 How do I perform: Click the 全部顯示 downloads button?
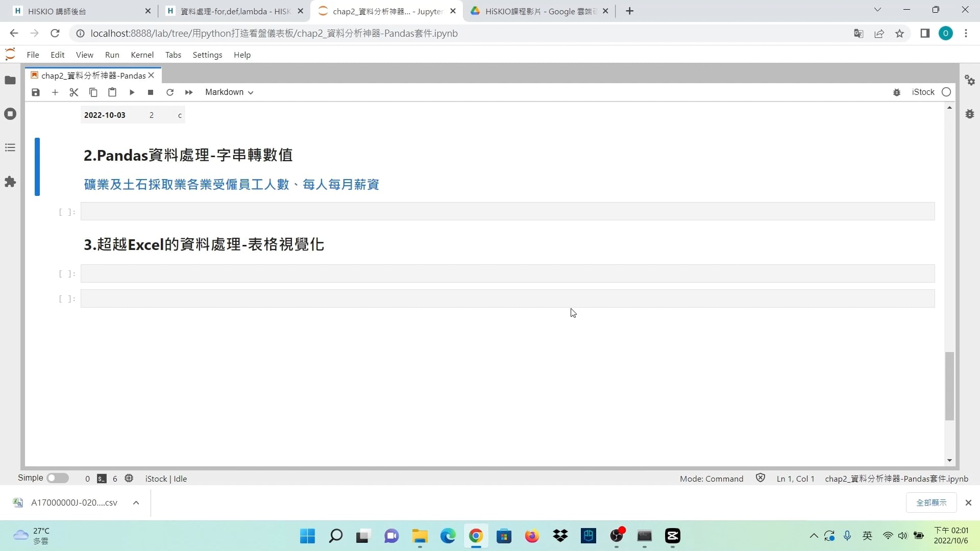[x=931, y=503]
